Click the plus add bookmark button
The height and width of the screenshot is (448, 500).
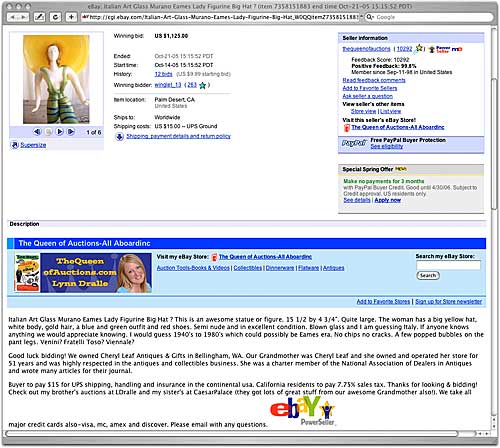pyautogui.click(x=71, y=17)
